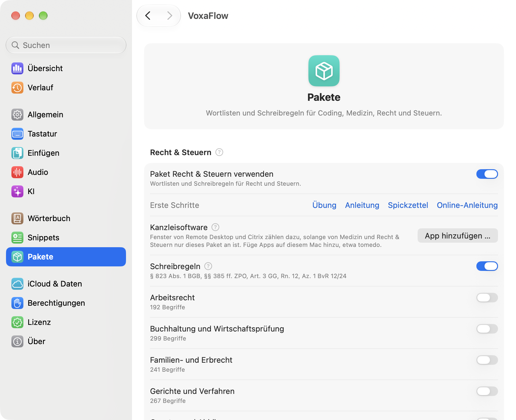Open the Wörterbuch section label

pos(49,218)
